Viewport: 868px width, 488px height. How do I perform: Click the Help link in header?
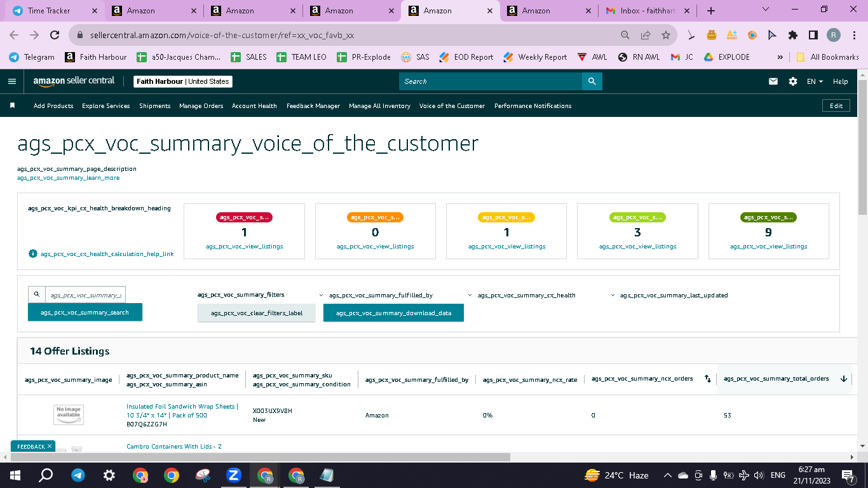[x=840, y=81]
